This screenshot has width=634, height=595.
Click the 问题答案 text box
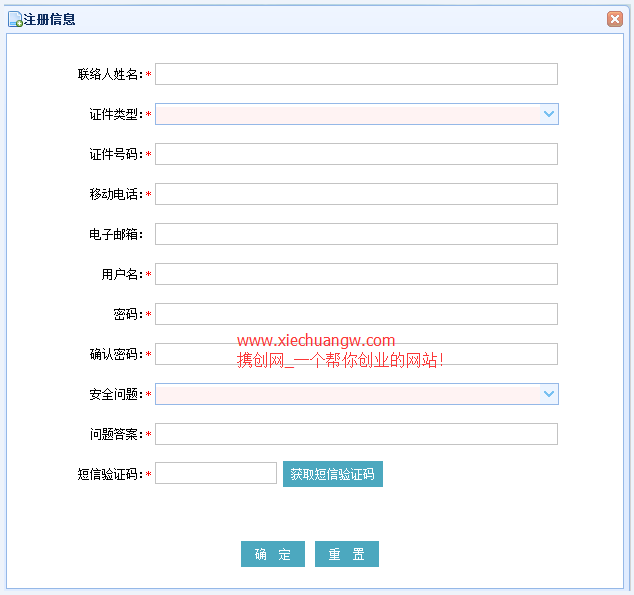point(356,434)
